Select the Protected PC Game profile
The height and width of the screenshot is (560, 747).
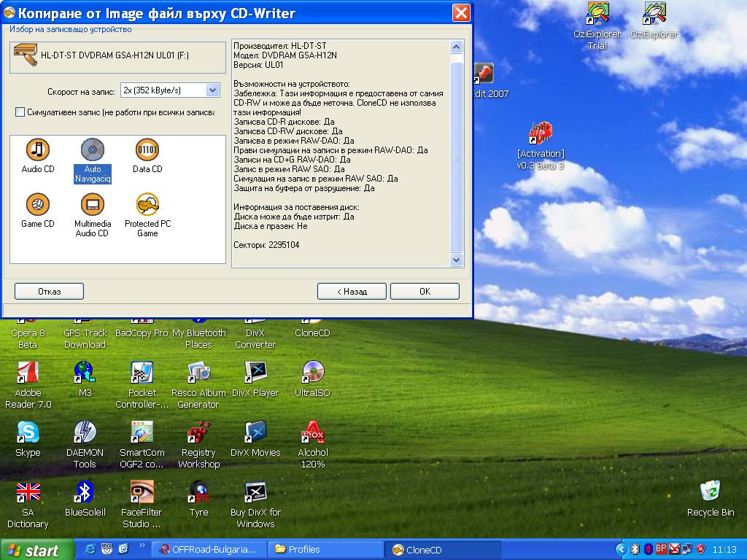pos(147,205)
